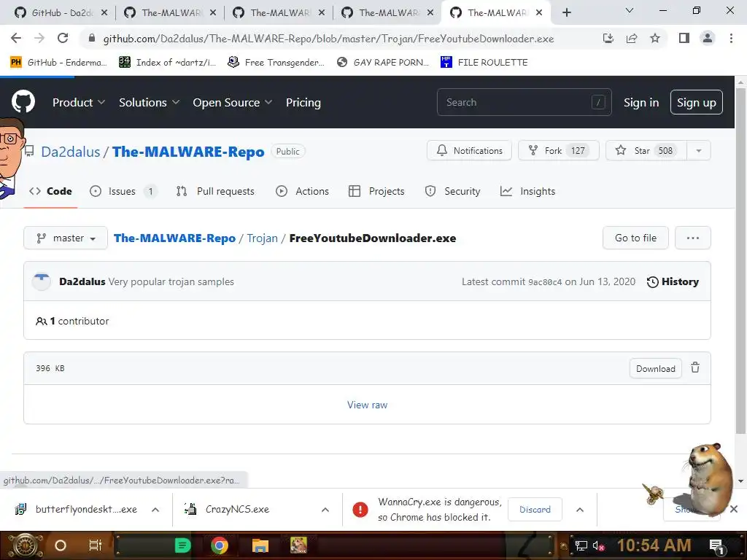Click install/download page icon in address bar
Image resolution: width=747 pixels, height=560 pixels.
[608, 38]
